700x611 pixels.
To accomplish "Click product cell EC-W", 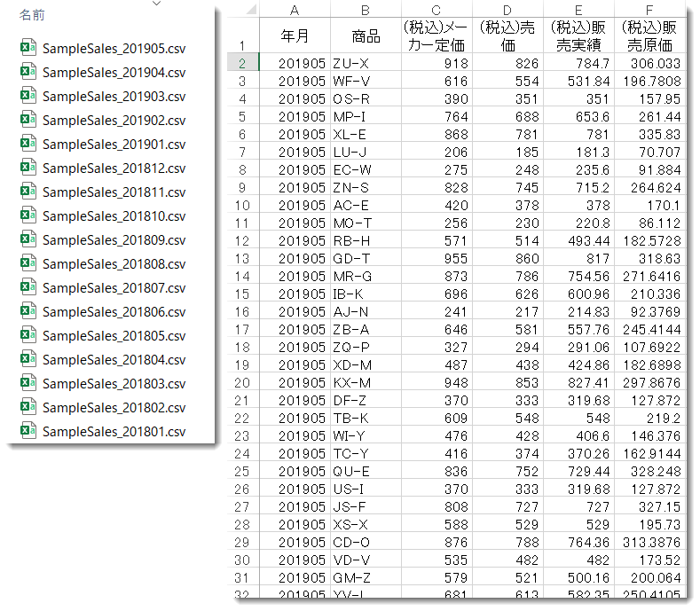I will (x=366, y=169).
